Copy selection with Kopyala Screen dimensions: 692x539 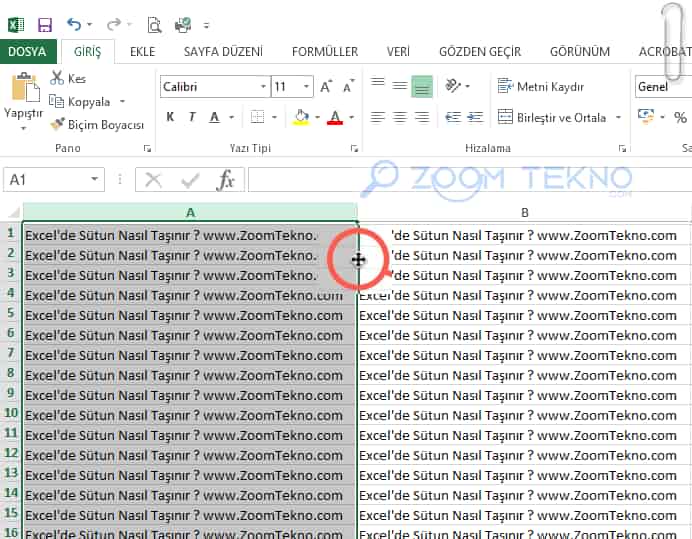[80, 102]
